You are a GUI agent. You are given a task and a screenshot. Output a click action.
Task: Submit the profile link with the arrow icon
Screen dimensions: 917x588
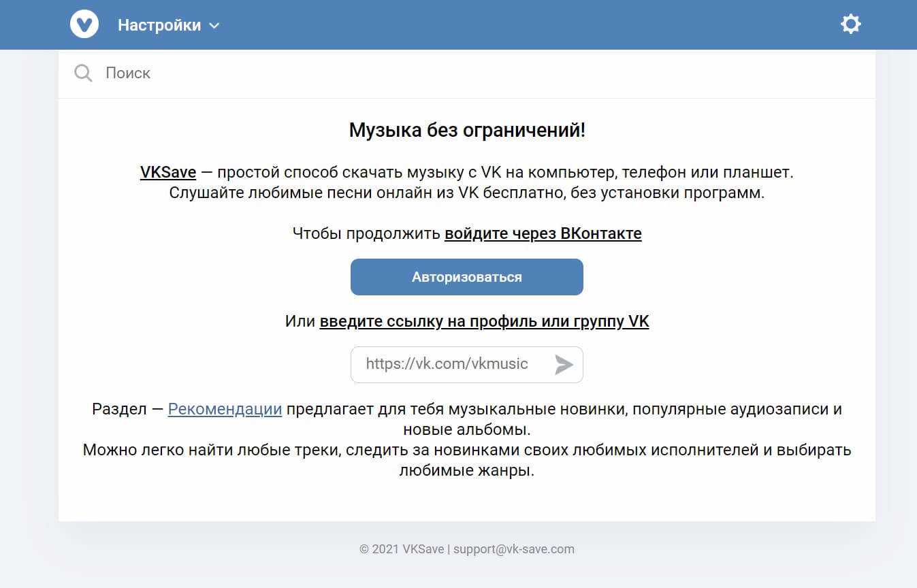[564, 365]
